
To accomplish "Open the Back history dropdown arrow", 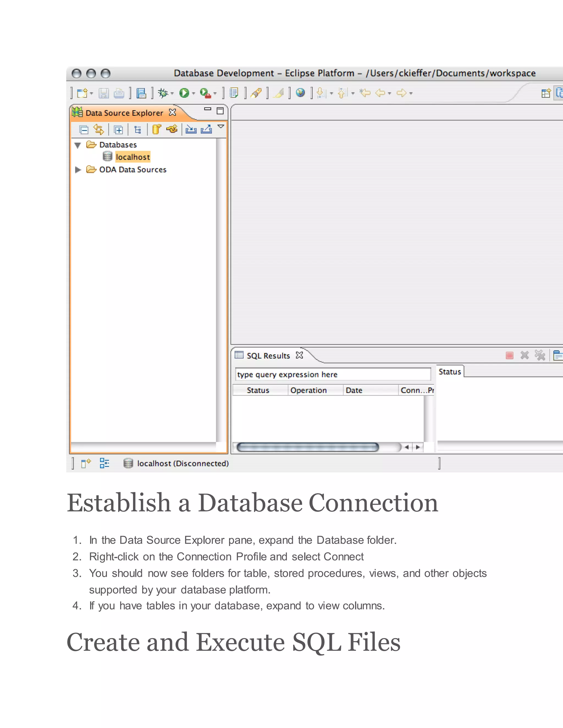I will 390,94.
